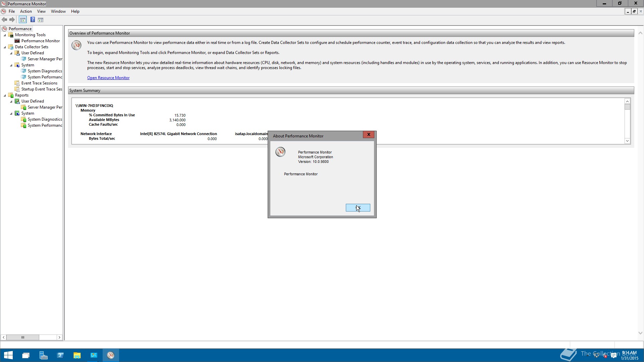
Task: Open Help from the toolbar question-mark icon
Action: click(33, 20)
